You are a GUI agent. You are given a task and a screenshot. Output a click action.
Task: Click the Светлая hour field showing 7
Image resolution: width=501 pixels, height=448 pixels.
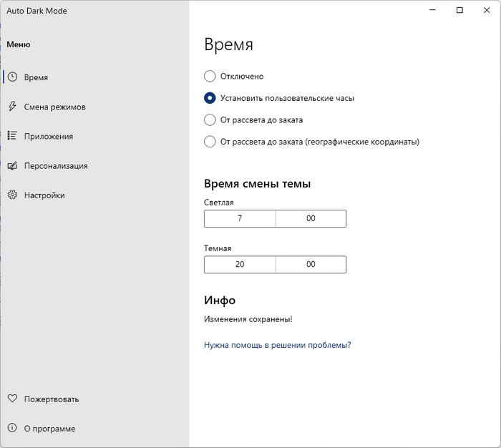click(240, 218)
